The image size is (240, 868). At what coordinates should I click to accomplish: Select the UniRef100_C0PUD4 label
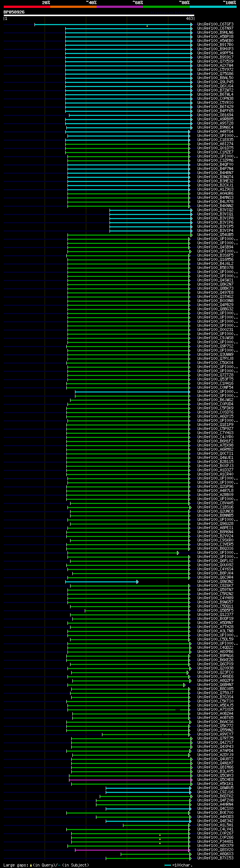click(215, 404)
